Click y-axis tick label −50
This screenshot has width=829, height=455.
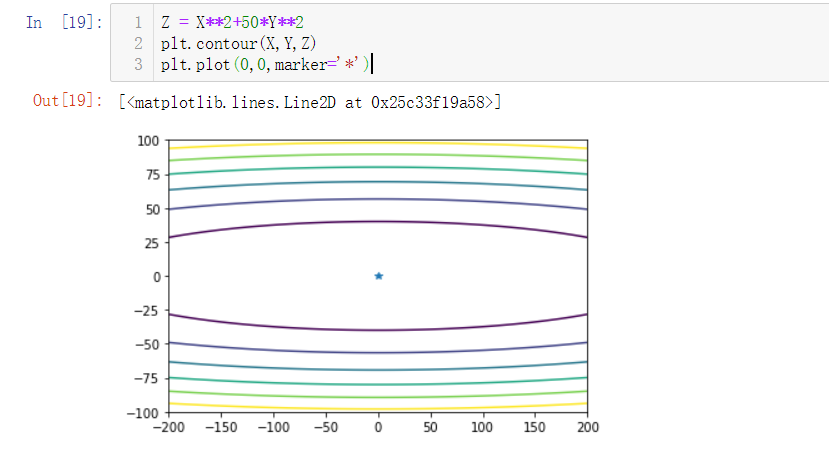(146, 345)
